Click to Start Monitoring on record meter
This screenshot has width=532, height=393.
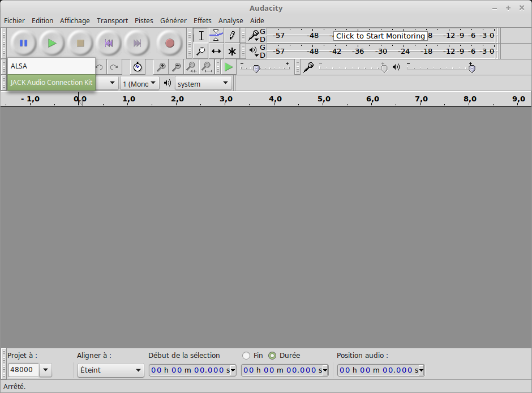[x=380, y=36]
